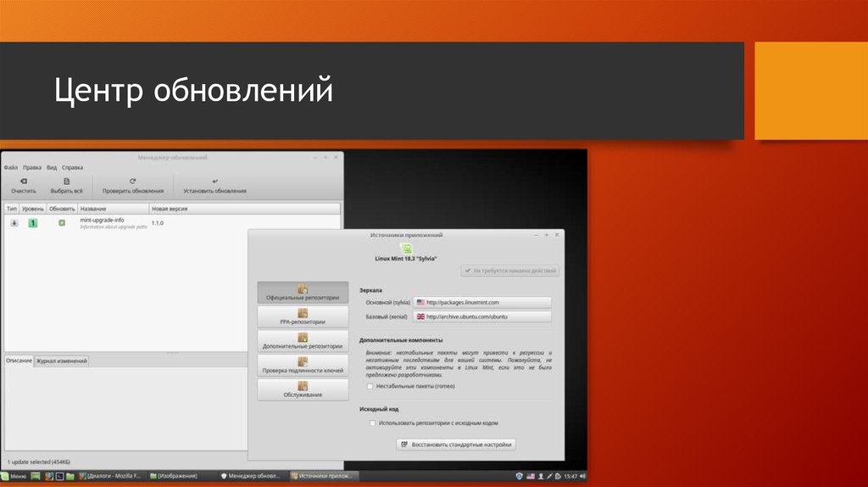Click the Проверить обновления refresh icon
This screenshot has width=868, height=487.
tap(133, 182)
